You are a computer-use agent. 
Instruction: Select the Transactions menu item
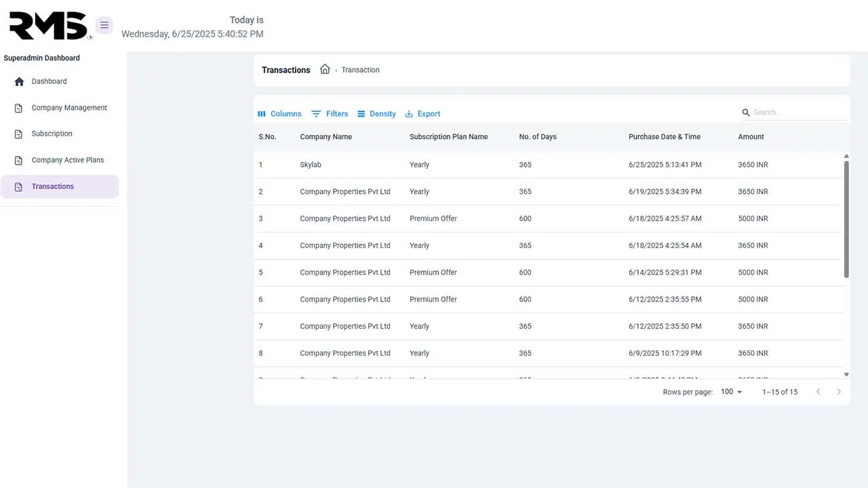60,187
